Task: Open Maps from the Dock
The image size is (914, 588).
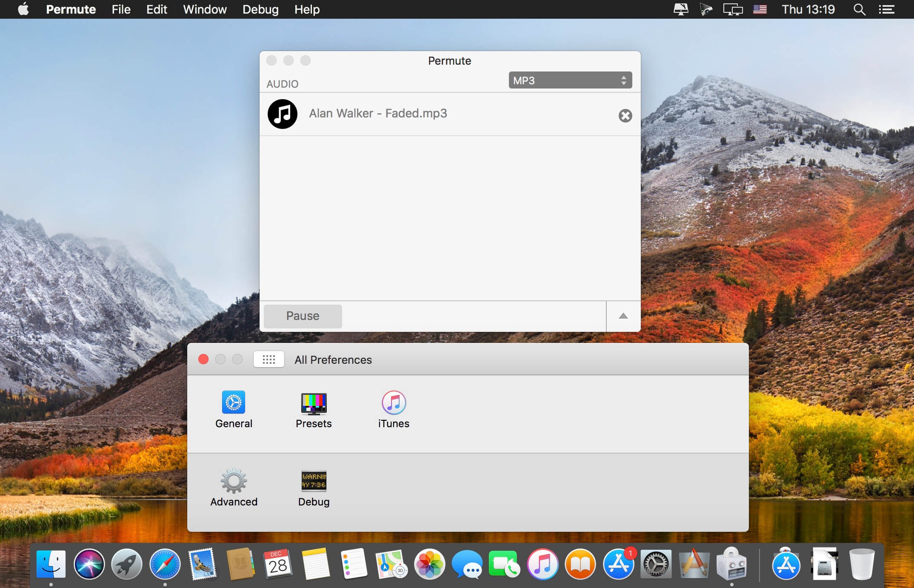Action: (x=391, y=564)
